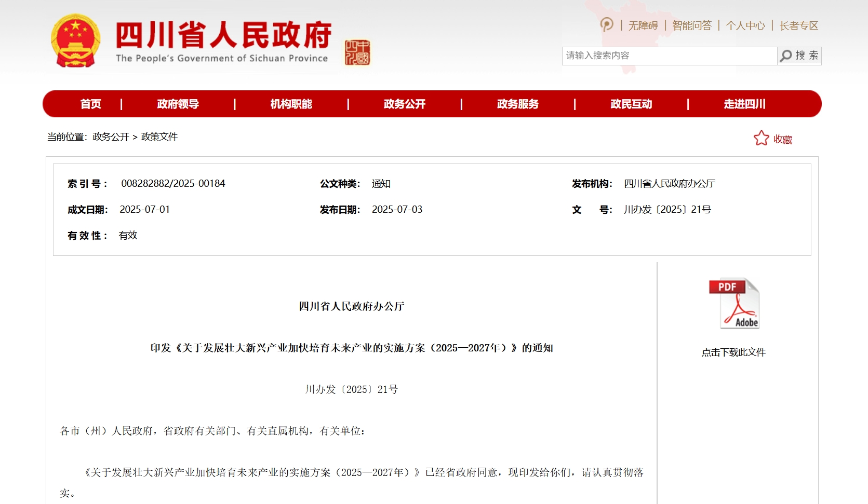Select the 首页 home menu item
Viewport: 868px width, 504px height.
91,104
